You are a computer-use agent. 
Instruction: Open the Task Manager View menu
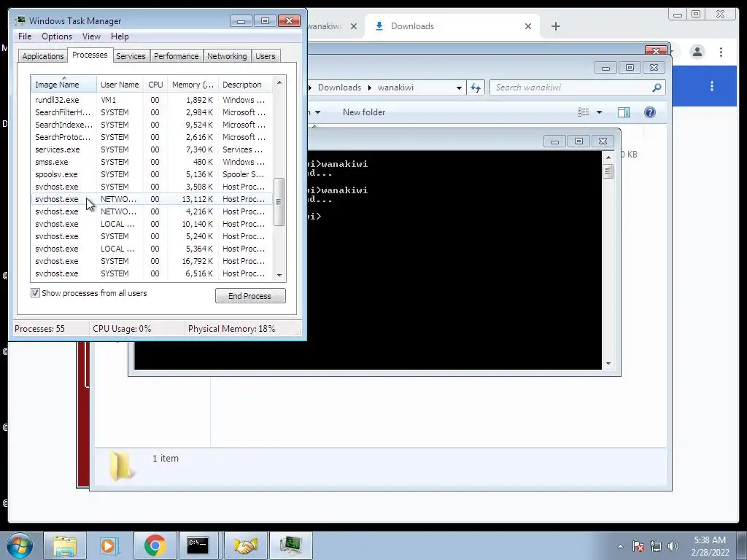[x=91, y=36]
